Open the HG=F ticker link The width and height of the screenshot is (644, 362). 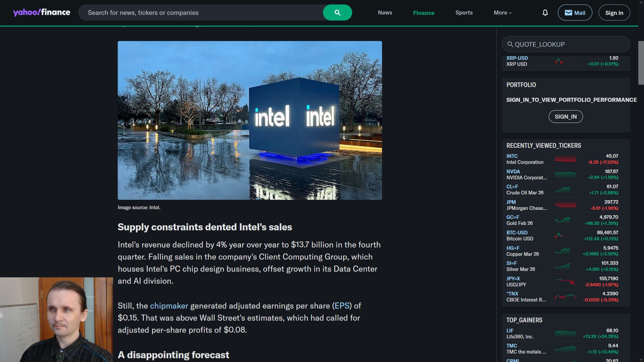point(513,248)
